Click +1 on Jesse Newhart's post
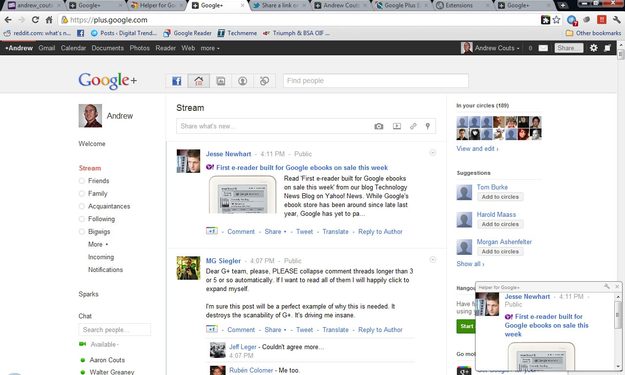Image resolution: width=625 pixels, height=375 pixels. (x=212, y=231)
